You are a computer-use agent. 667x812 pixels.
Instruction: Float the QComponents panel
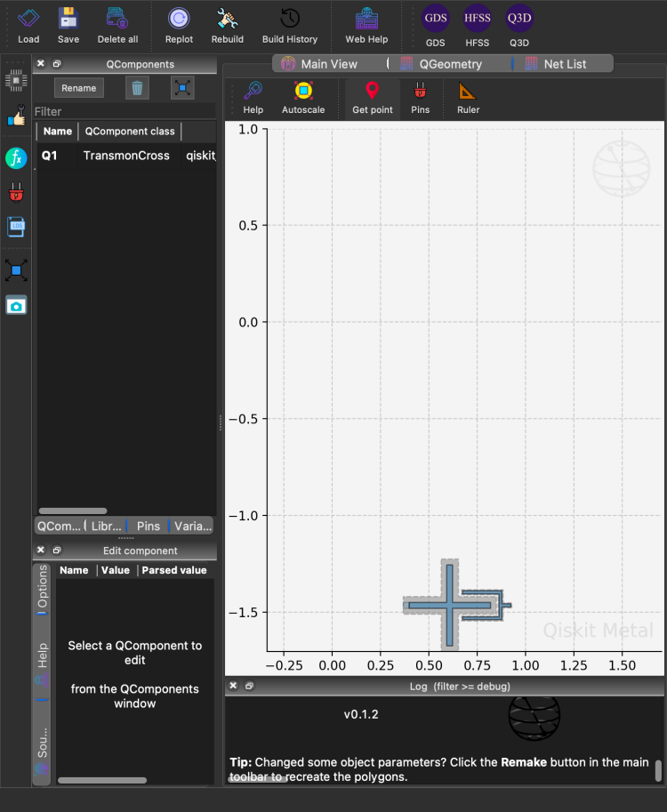tap(57, 63)
